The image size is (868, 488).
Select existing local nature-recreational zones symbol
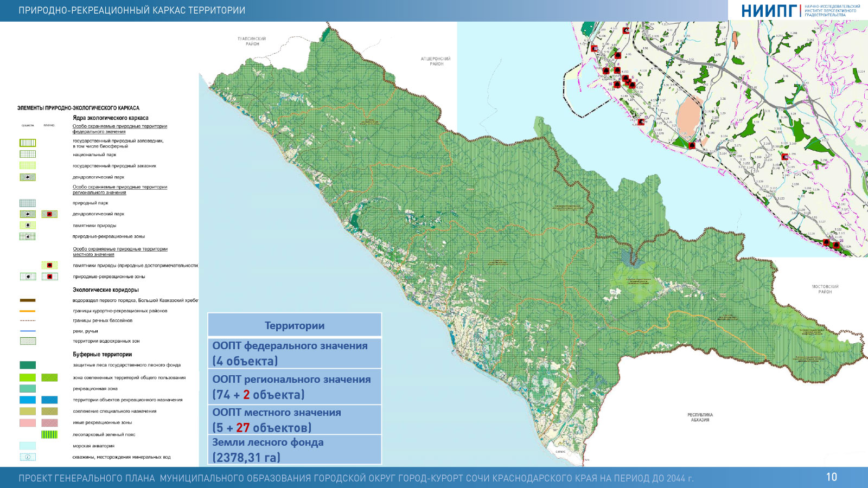pyautogui.click(x=28, y=277)
